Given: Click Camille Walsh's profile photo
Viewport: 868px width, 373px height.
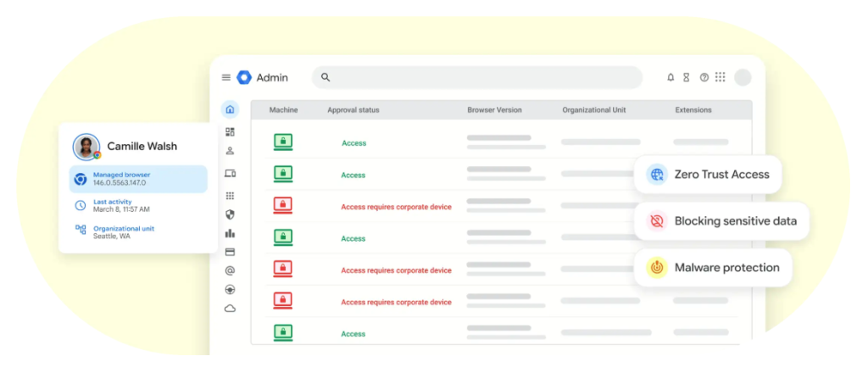Looking at the screenshot, I should click(x=86, y=147).
